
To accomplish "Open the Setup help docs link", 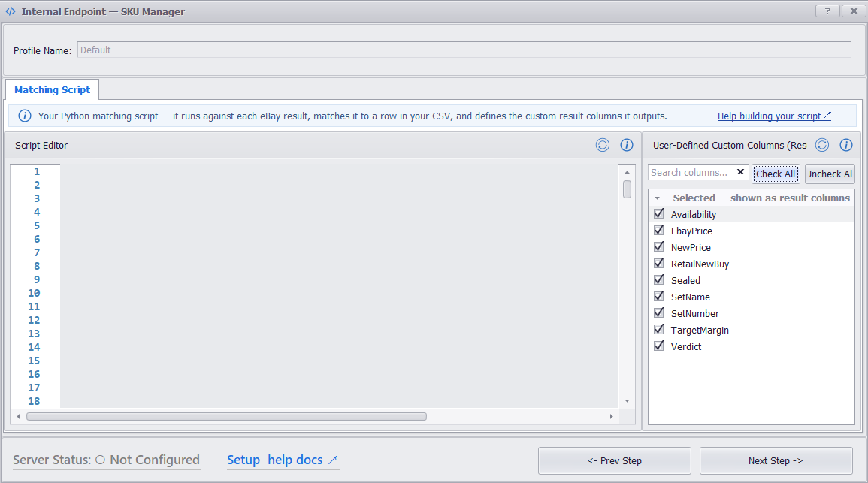I will point(283,460).
